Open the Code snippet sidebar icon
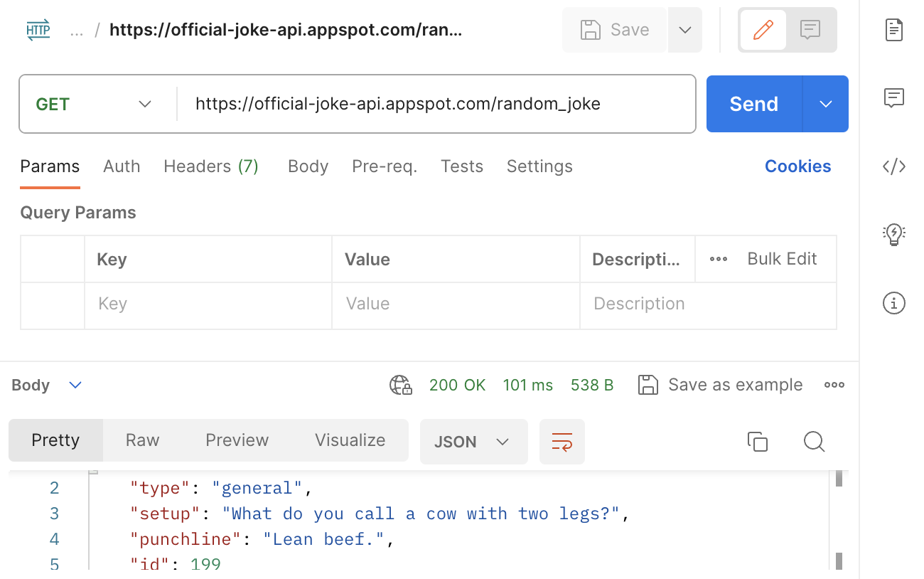The height and width of the screenshot is (579, 924). pyautogui.click(x=893, y=166)
